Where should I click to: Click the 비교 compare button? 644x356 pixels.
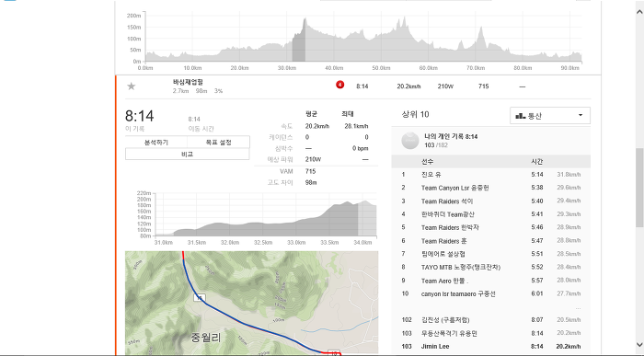pos(188,154)
